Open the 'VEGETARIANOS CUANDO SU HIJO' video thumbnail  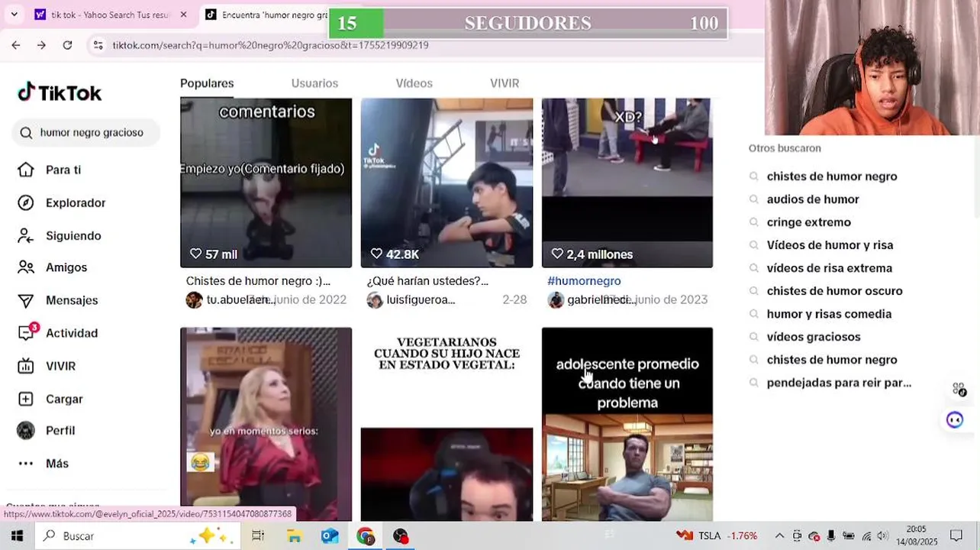click(446, 424)
